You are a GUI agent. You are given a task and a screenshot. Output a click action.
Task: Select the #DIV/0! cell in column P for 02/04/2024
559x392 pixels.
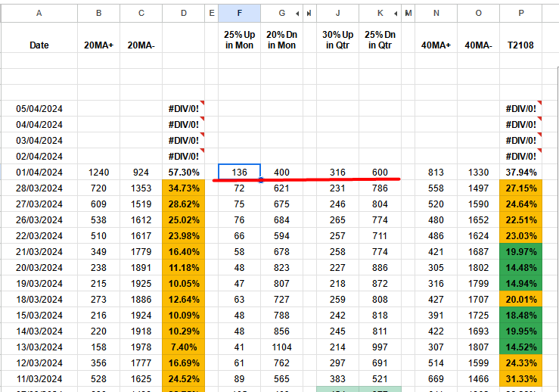pyautogui.click(x=521, y=156)
